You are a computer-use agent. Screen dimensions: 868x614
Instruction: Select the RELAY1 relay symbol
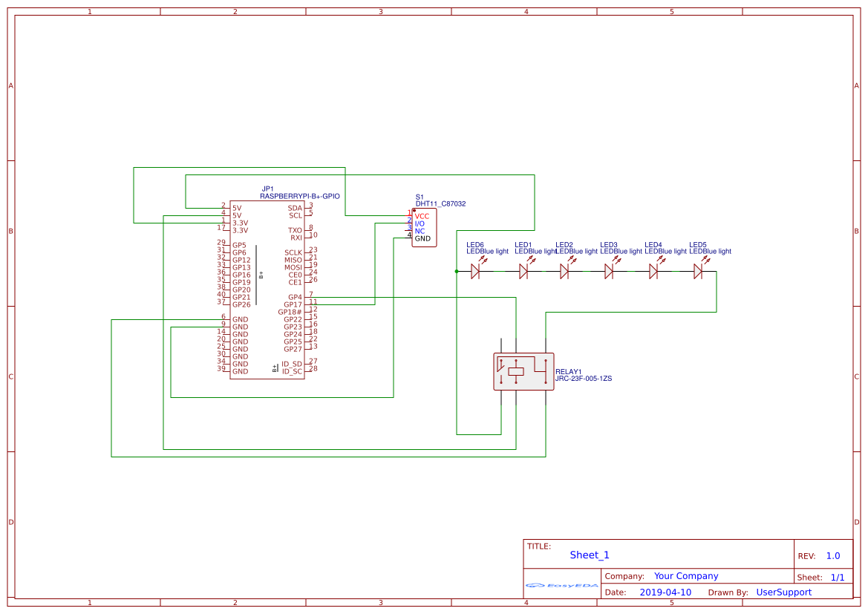(523, 371)
